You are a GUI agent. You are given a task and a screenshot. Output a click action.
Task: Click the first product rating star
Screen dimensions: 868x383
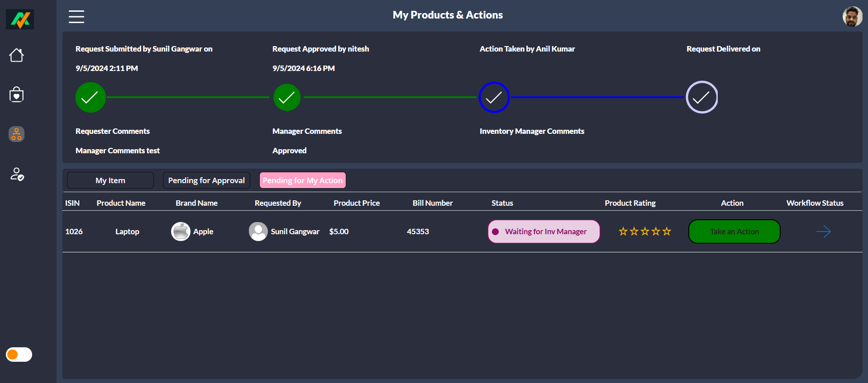[x=623, y=232]
